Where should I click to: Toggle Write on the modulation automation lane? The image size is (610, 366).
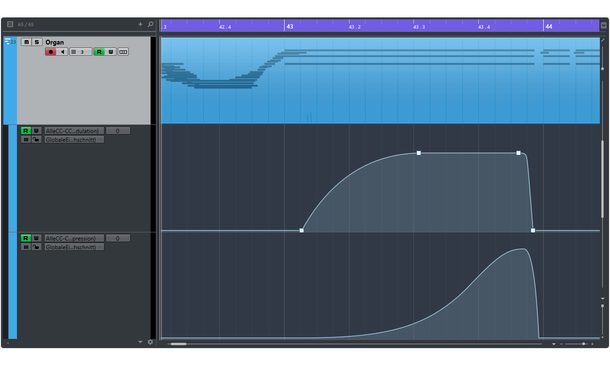tap(36, 131)
